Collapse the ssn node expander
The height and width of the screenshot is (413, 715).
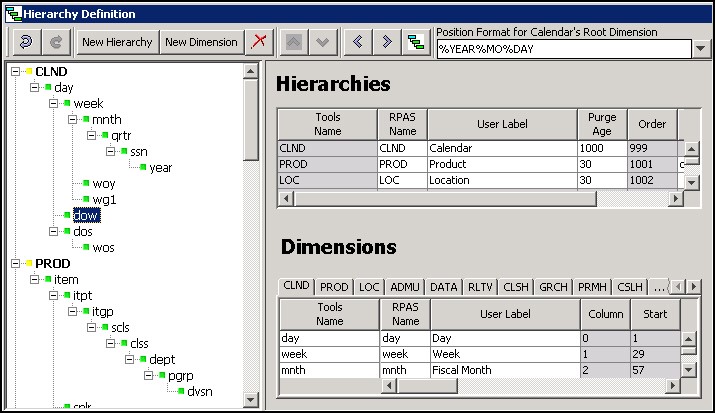click(x=111, y=151)
